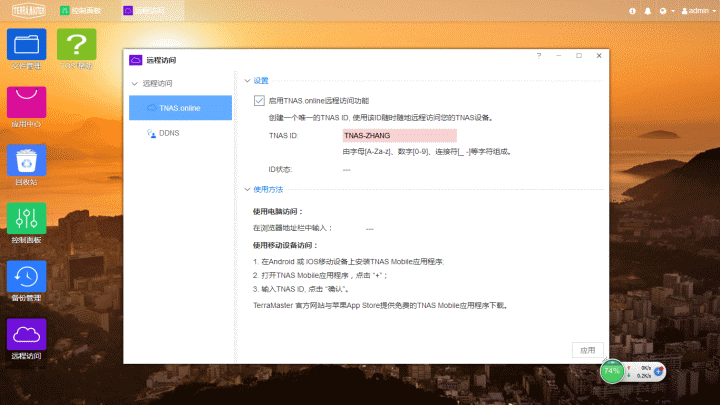Click the help question mark in window title bar
This screenshot has height=405, width=720.
pyautogui.click(x=539, y=56)
